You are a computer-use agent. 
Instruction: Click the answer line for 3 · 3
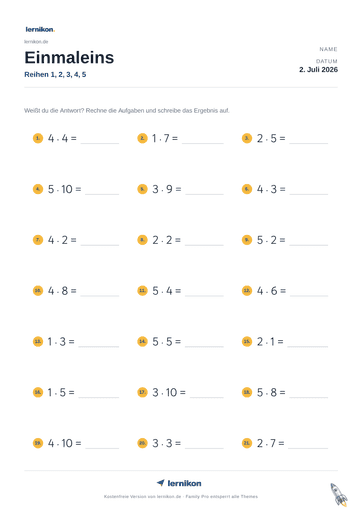point(204,448)
